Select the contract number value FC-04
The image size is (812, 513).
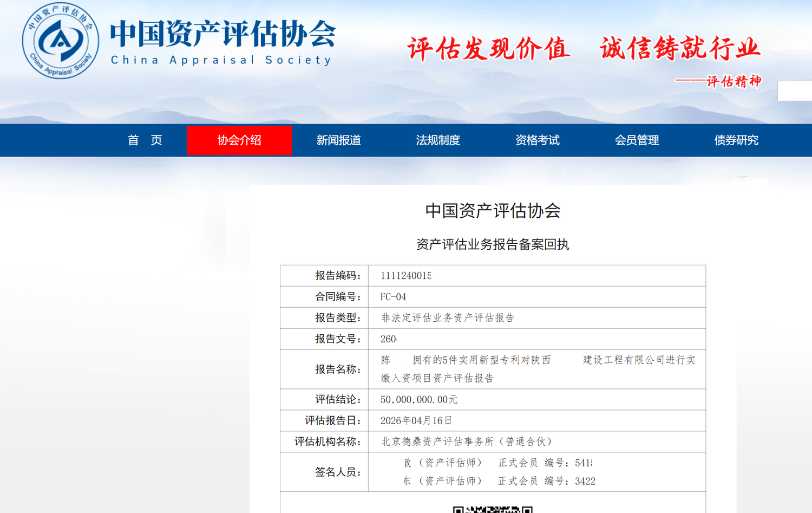click(x=393, y=297)
